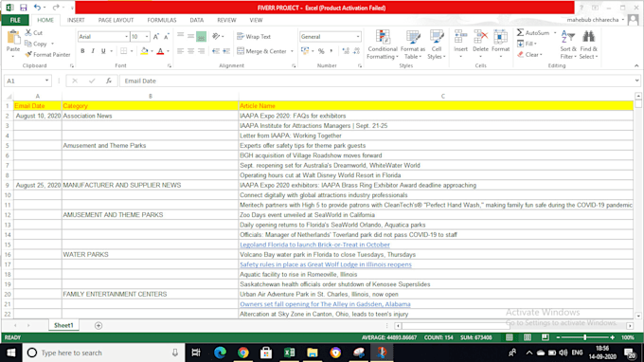Toggle Wrap Text

[254, 37]
